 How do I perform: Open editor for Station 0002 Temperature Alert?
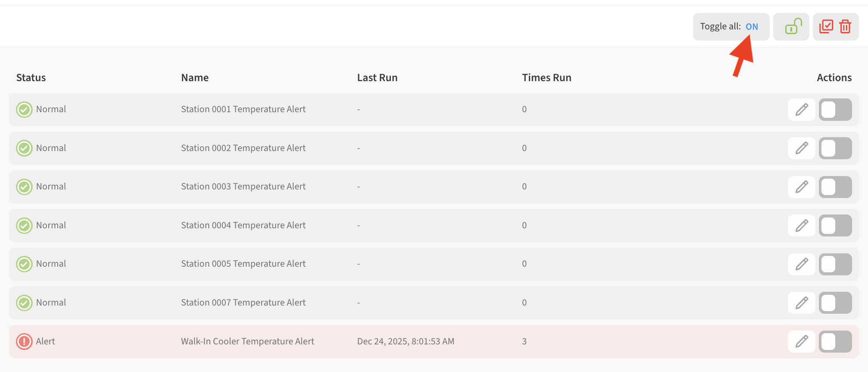pos(801,148)
